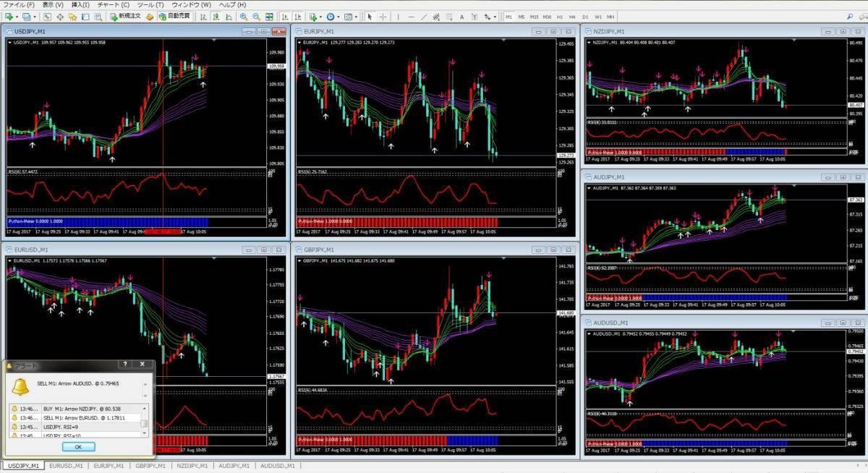
Task: Show the Data Window crosshair icon
Action: [60, 17]
